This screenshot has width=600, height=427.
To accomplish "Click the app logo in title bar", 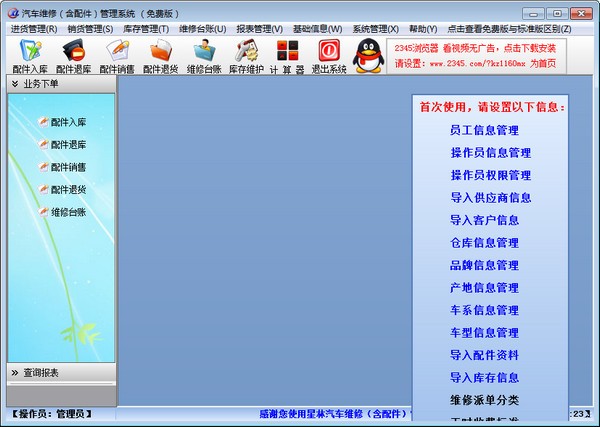I will [13, 13].
